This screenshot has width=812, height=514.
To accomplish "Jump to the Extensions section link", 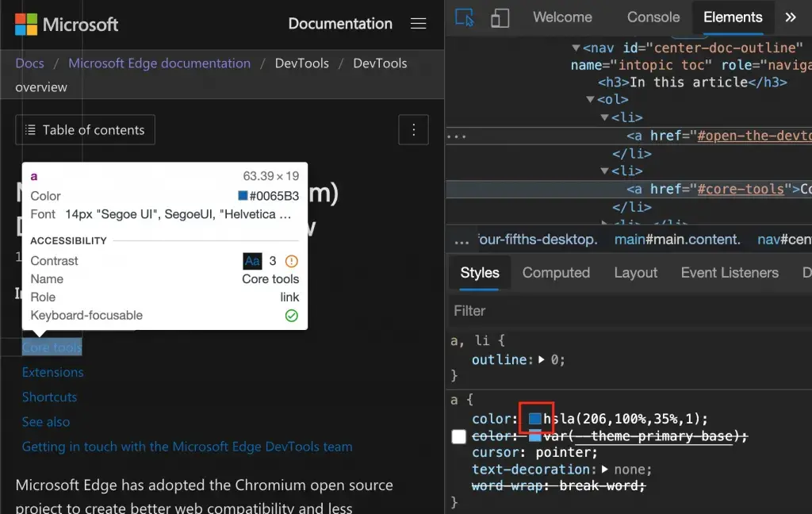I will [x=53, y=373].
